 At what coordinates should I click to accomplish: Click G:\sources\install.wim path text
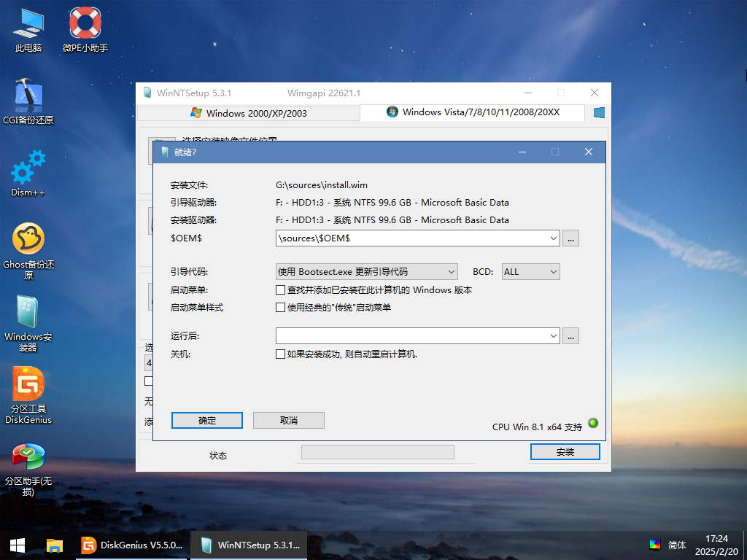tap(322, 185)
